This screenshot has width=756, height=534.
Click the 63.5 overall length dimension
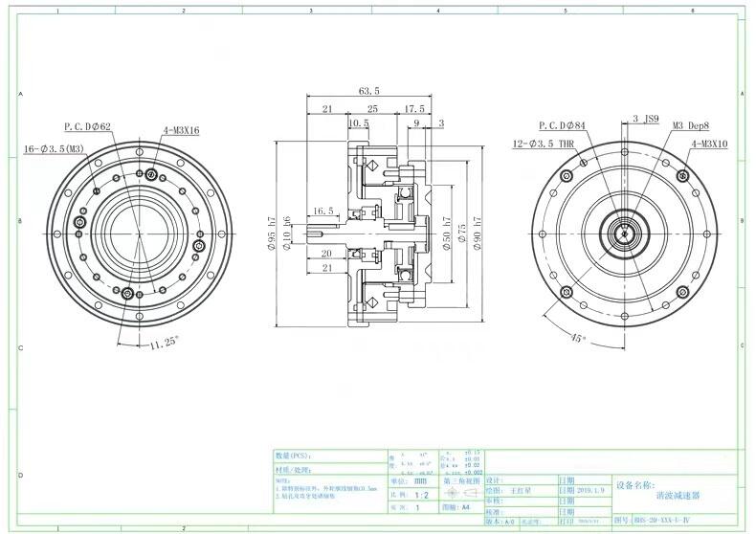click(x=369, y=91)
